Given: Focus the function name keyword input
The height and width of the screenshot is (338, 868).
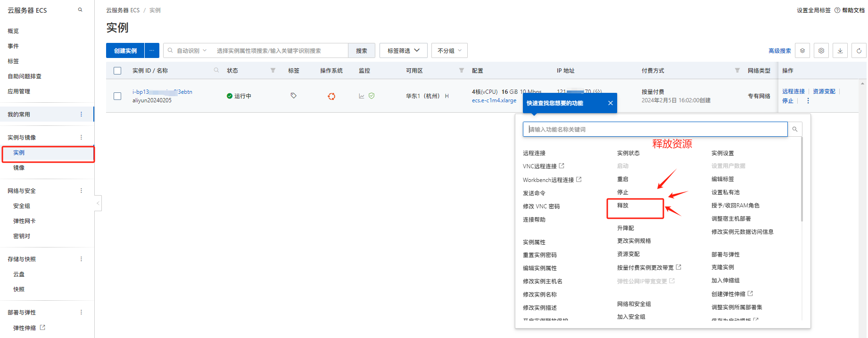Looking at the screenshot, I should point(655,129).
